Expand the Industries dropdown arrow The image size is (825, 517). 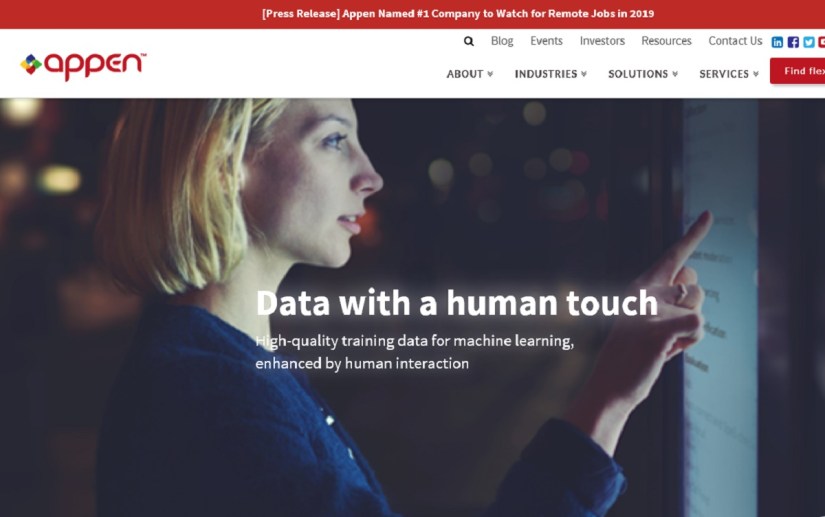584,74
